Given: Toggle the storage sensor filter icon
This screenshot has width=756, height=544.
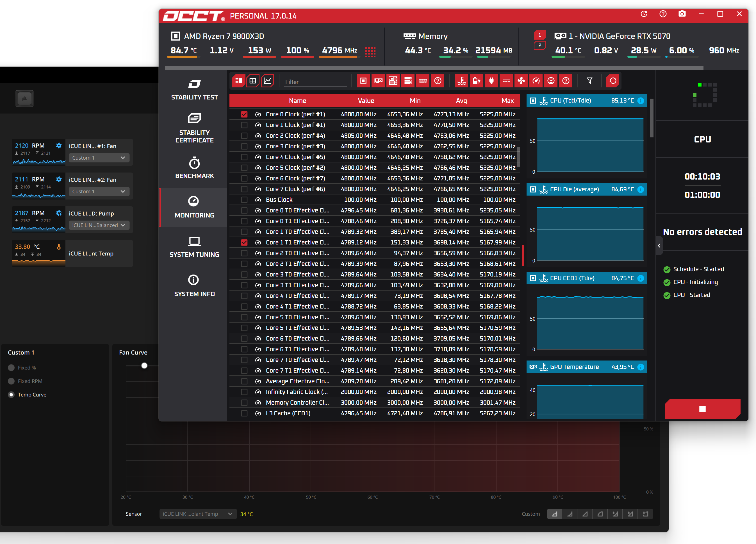Looking at the screenshot, I should click(x=408, y=81).
